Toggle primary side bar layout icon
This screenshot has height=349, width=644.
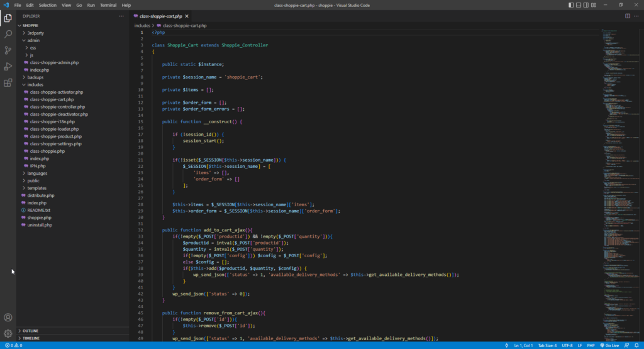click(571, 5)
